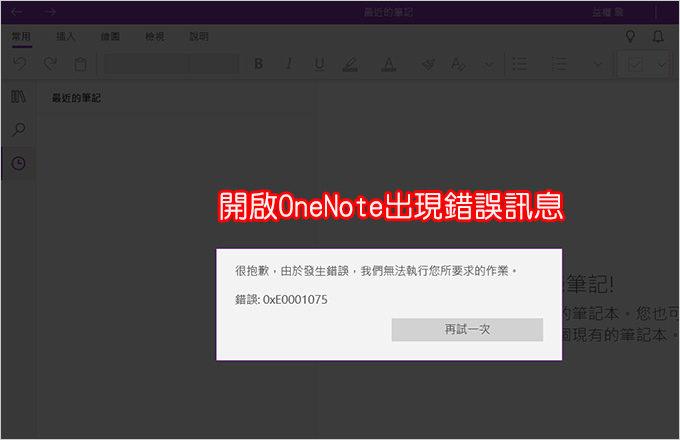Open the 說明 help tab
The height and width of the screenshot is (440, 680).
coord(199,36)
